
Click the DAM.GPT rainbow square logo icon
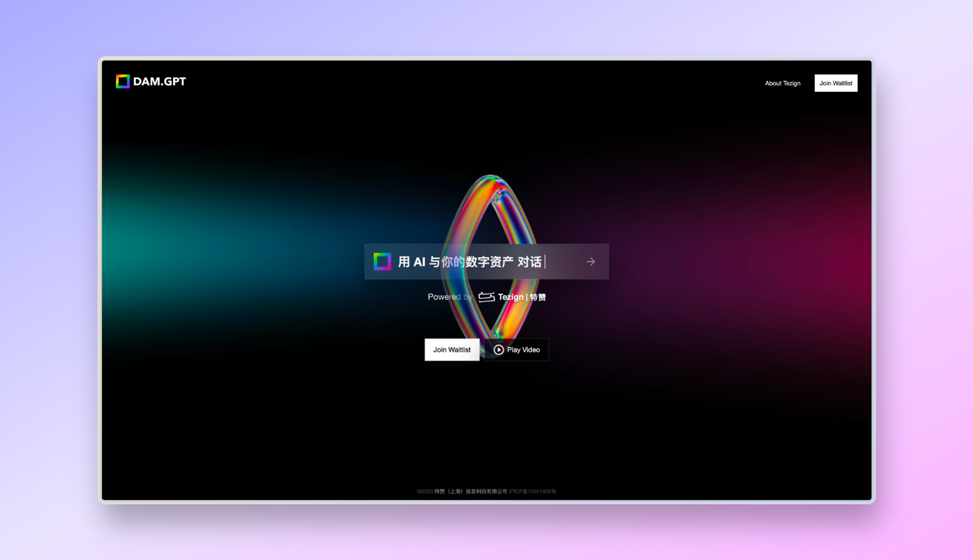point(123,81)
